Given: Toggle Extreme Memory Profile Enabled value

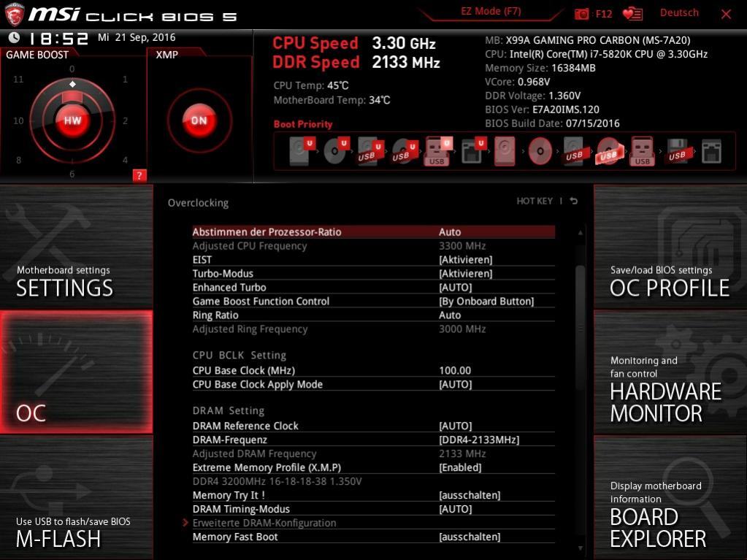Looking at the screenshot, I should (460, 467).
